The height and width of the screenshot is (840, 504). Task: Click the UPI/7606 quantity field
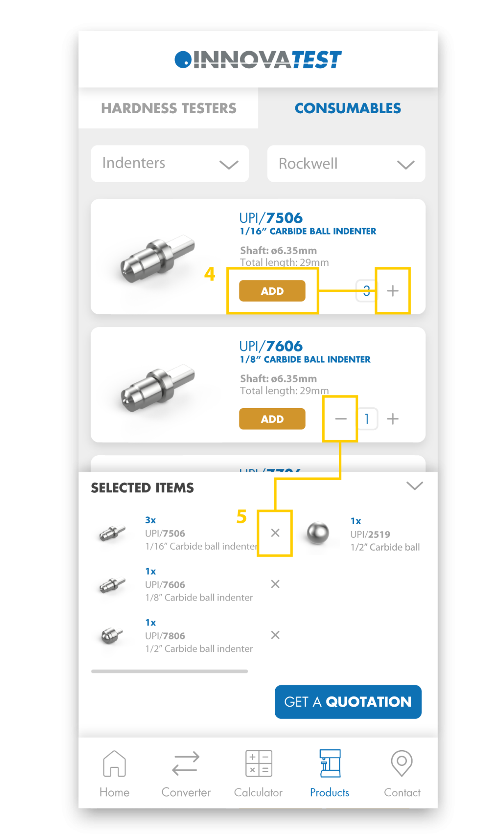point(367,419)
